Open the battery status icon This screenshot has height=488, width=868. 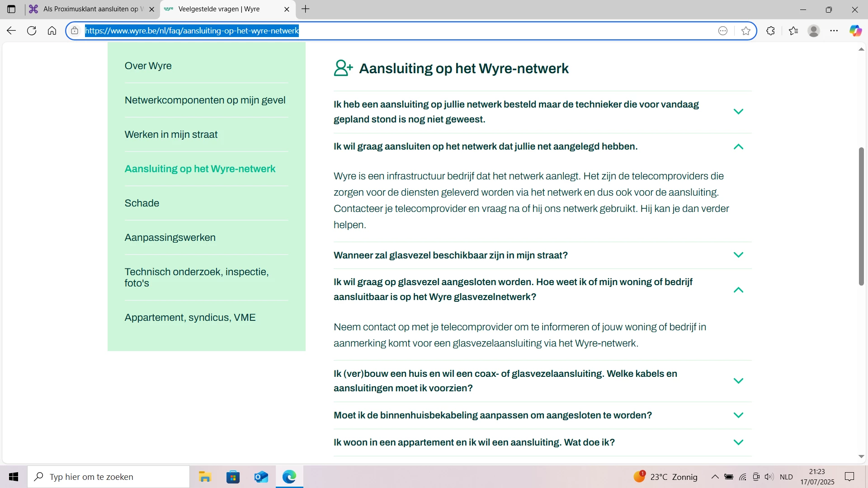click(729, 477)
